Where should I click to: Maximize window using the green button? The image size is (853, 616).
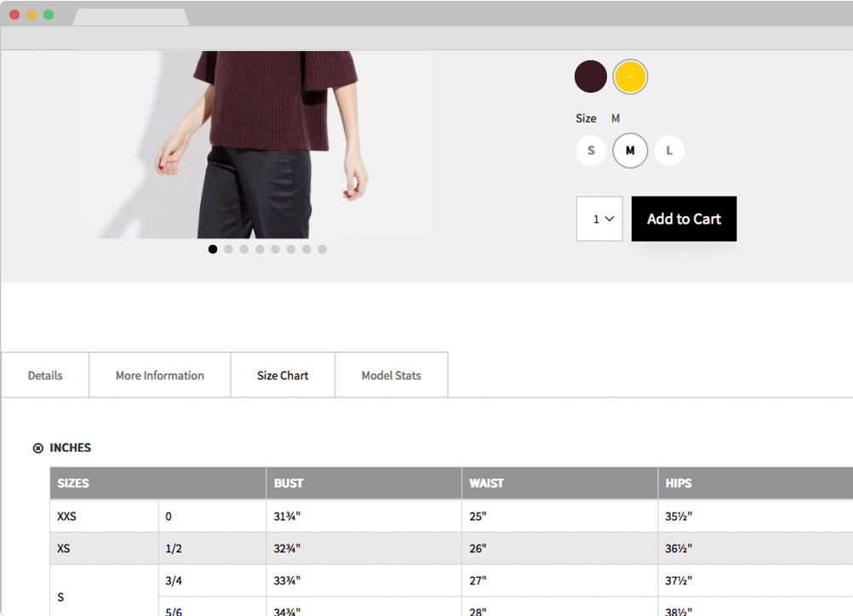click(49, 14)
